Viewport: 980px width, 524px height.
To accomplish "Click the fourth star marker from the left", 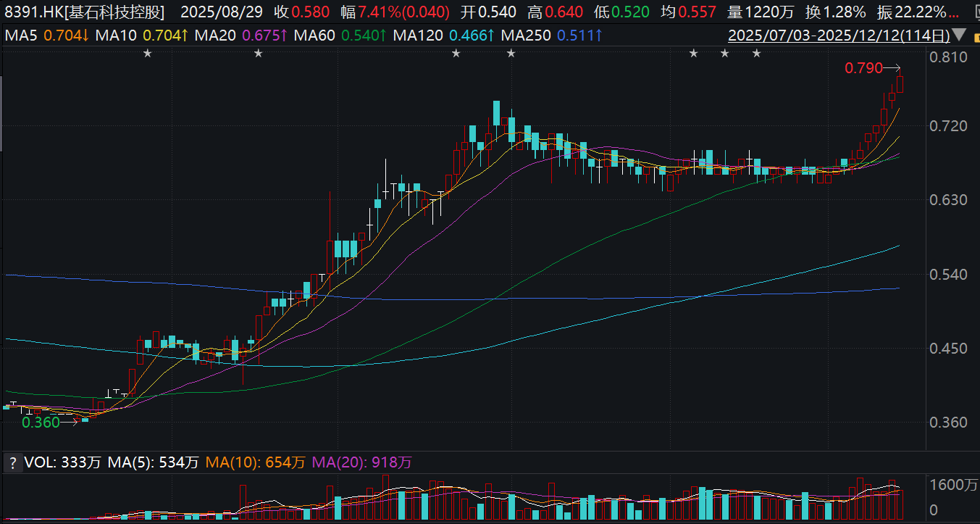I will (x=511, y=53).
